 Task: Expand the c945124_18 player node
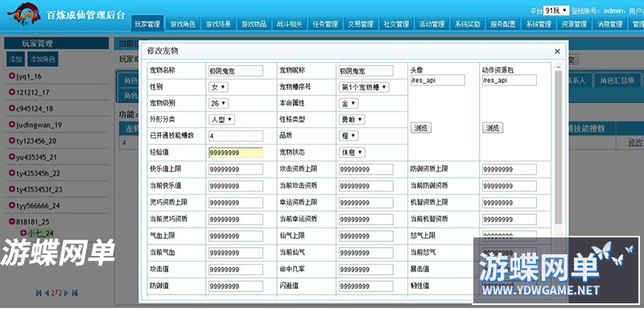tap(11, 109)
